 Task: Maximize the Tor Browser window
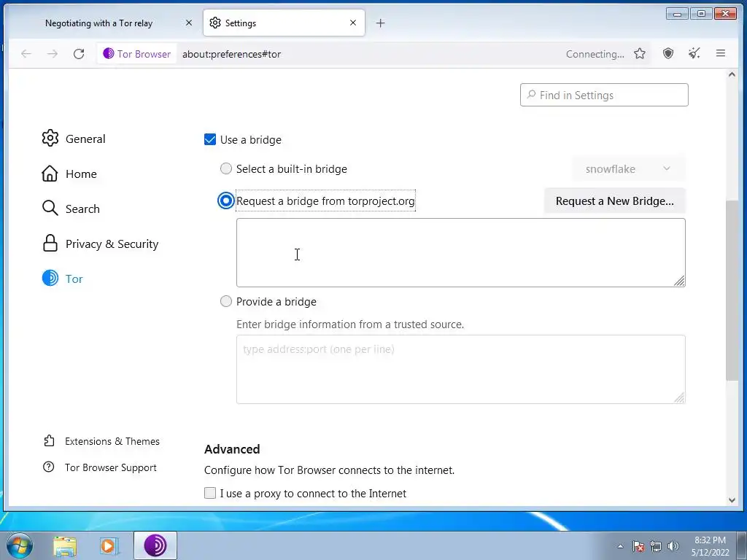point(701,13)
